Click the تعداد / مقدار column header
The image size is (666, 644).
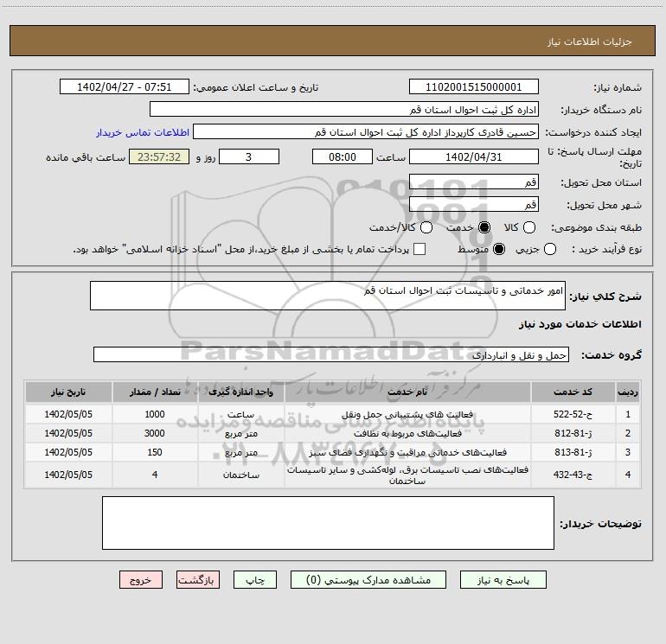point(155,392)
